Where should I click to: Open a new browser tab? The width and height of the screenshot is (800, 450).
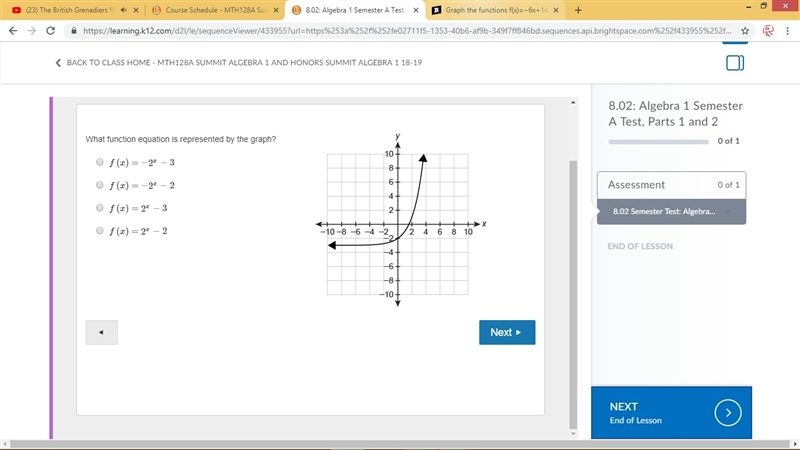[578, 10]
